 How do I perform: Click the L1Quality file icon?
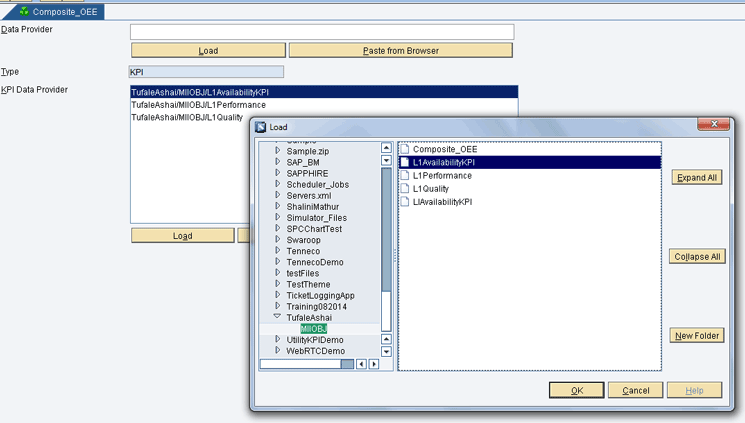tap(405, 188)
